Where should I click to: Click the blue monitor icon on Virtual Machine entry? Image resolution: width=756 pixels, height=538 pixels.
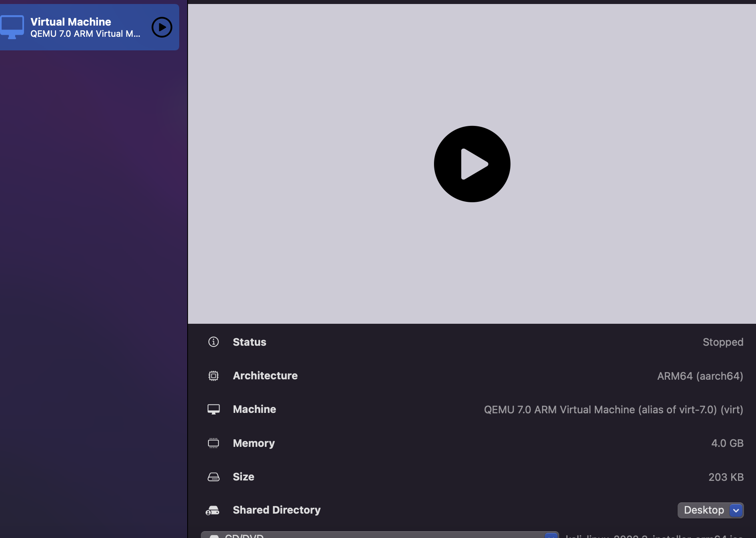click(x=12, y=27)
